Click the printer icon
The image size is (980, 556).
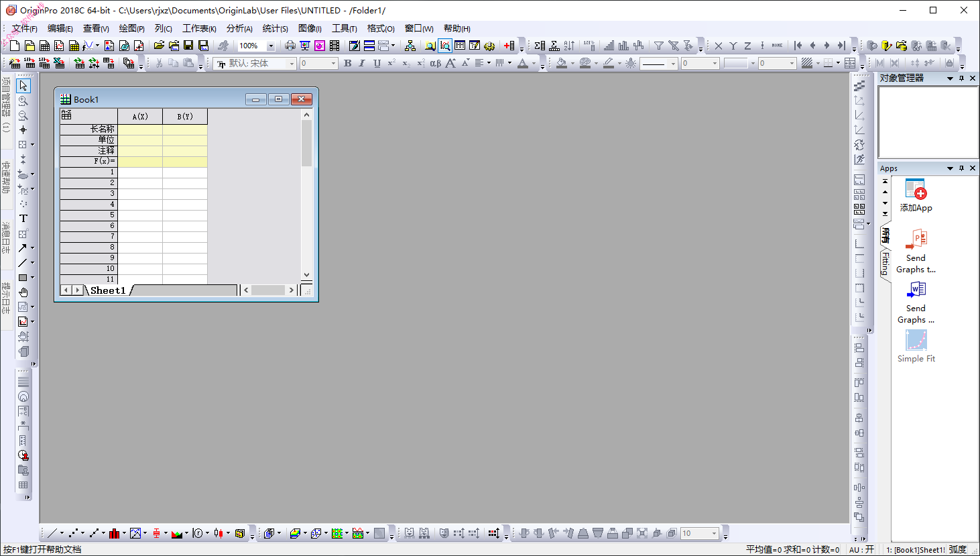tap(290, 46)
